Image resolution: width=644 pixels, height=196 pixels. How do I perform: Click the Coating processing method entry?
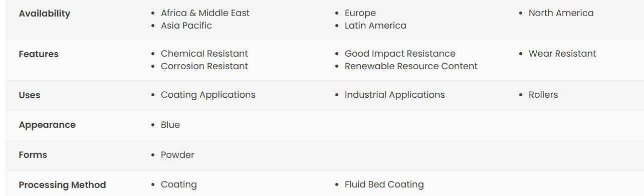point(179,184)
